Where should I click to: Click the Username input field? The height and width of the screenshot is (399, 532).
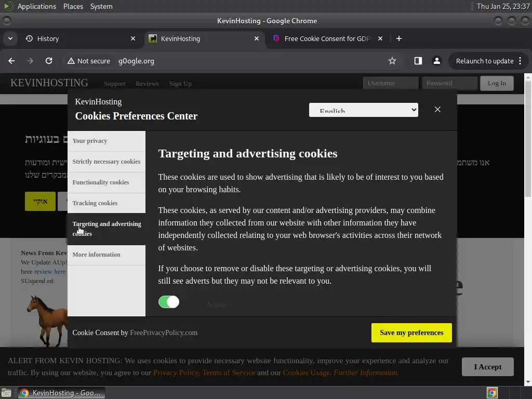[x=391, y=83]
